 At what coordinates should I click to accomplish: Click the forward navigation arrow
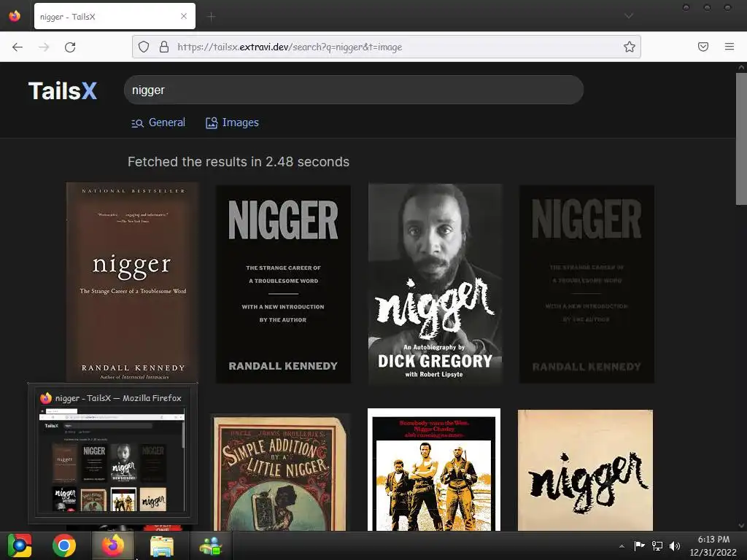point(44,47)
